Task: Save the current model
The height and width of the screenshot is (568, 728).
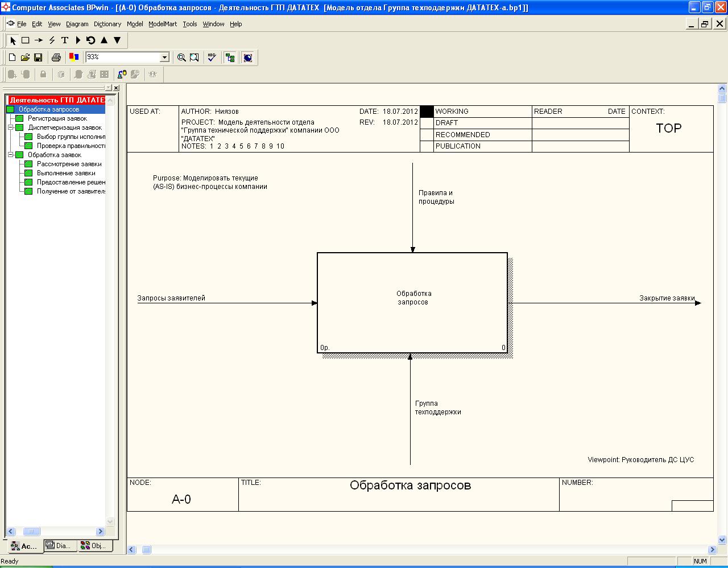Action: (38, 57)
